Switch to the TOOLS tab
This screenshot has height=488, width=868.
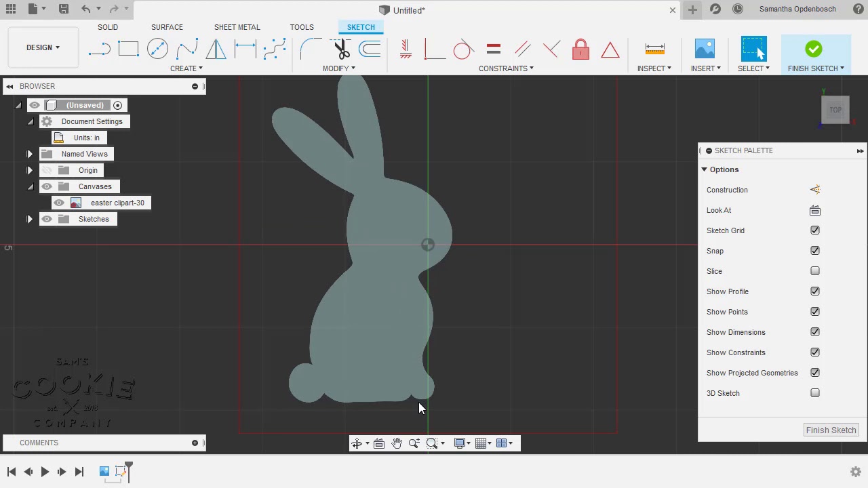302,27
